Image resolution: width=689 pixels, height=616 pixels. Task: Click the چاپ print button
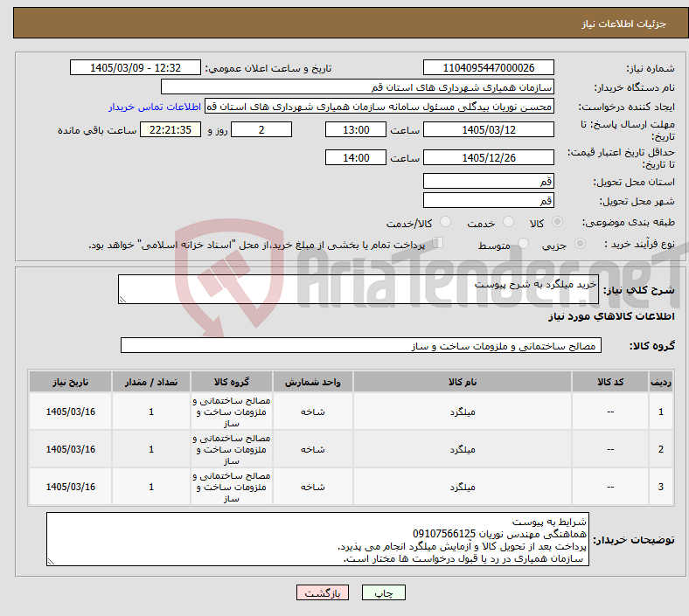[x=384, y=592]
